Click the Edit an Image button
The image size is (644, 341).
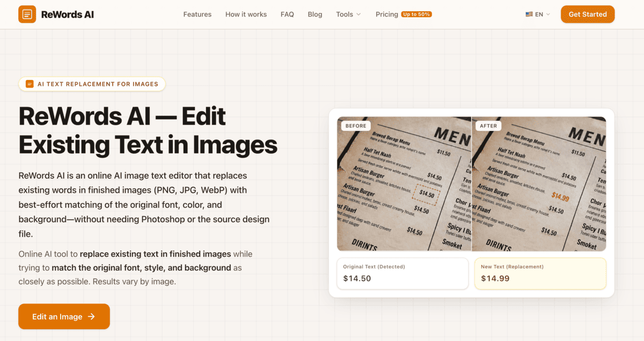click(64, 316)
